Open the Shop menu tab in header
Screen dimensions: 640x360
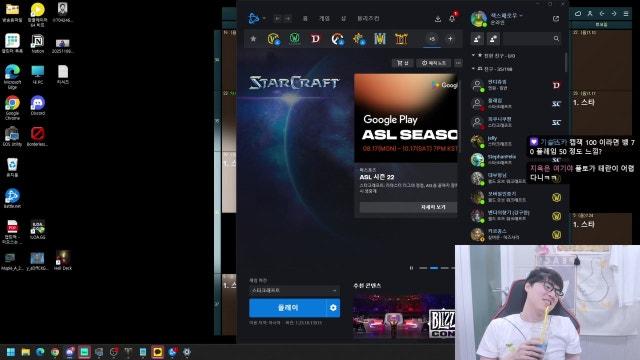coord(344,19)
